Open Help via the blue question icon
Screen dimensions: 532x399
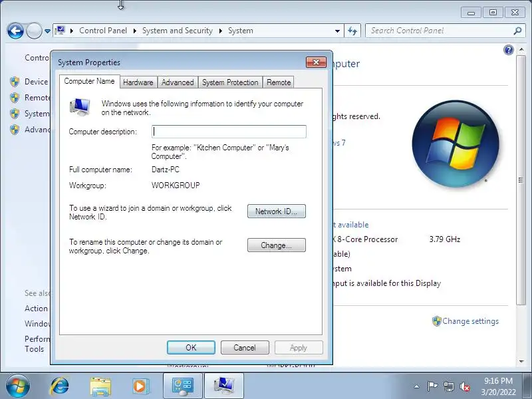click(509, 51)
